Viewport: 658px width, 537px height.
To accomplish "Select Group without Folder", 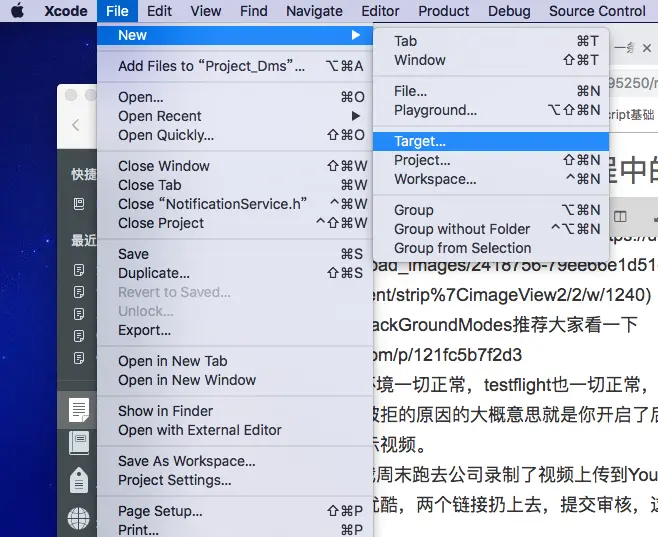I will (x=491, y=229).
